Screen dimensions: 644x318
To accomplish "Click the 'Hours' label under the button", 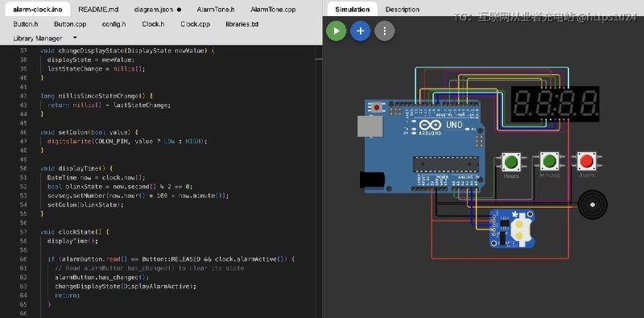I will (511, 176).
